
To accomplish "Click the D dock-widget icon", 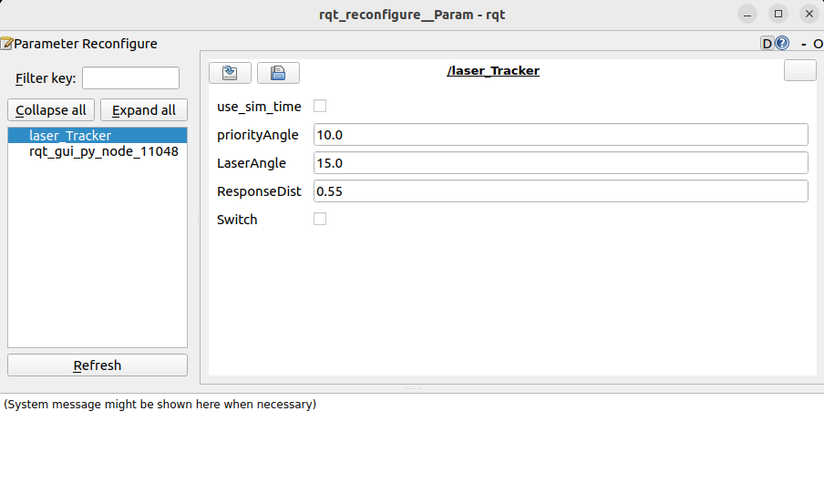I will [767, 43].
